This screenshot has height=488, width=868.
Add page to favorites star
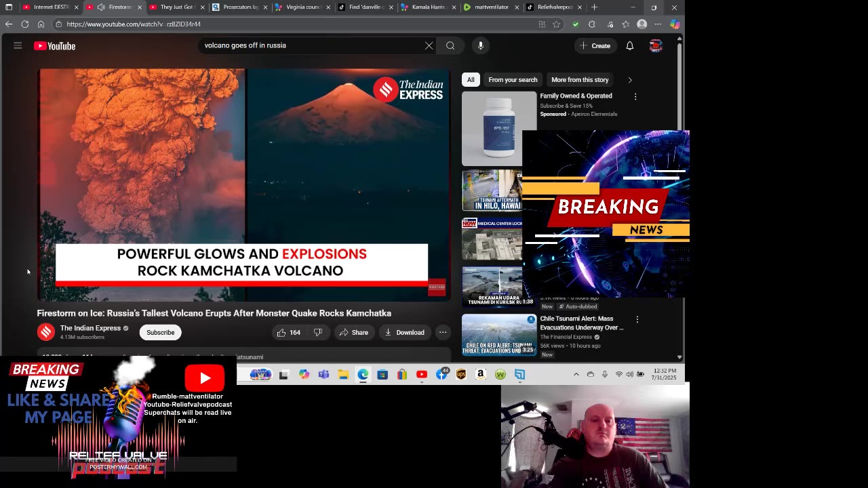pyautogui.click(x=556, y=24)
